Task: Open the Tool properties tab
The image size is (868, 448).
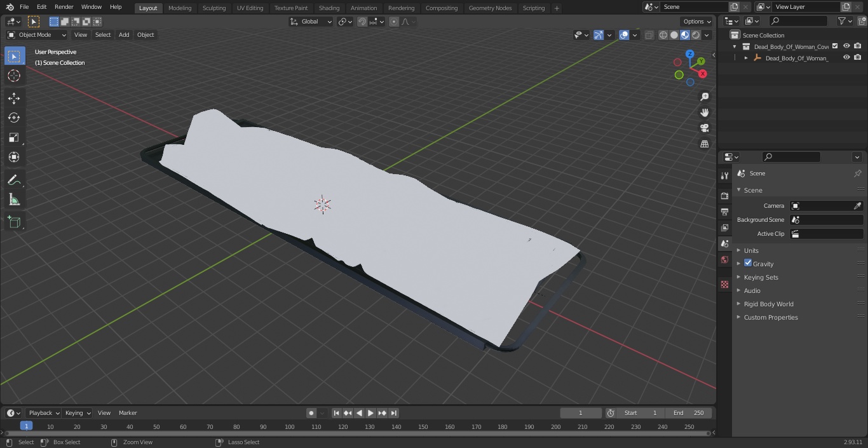Action: [724, 175]
